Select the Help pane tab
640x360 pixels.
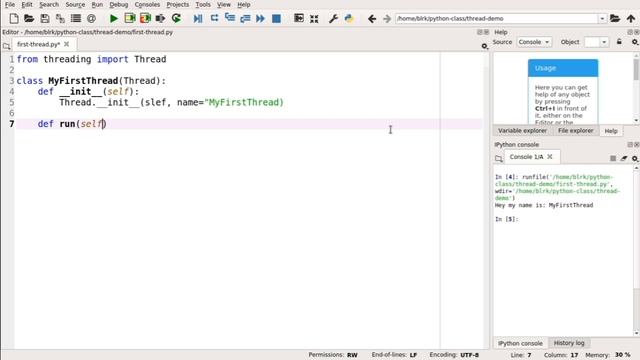click(611, 131)
